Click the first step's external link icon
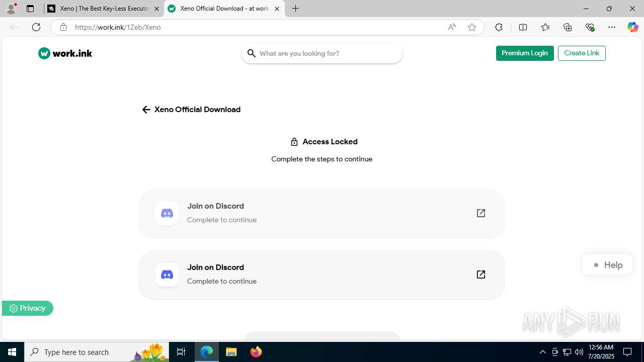Image resolution: width=644 pixels, height=362 pixels. (481, 213)
